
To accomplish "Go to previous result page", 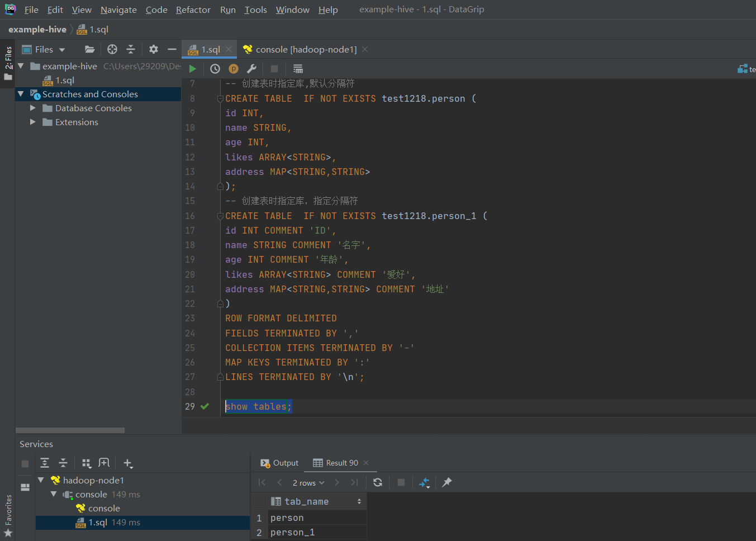I will click(279, 482).
